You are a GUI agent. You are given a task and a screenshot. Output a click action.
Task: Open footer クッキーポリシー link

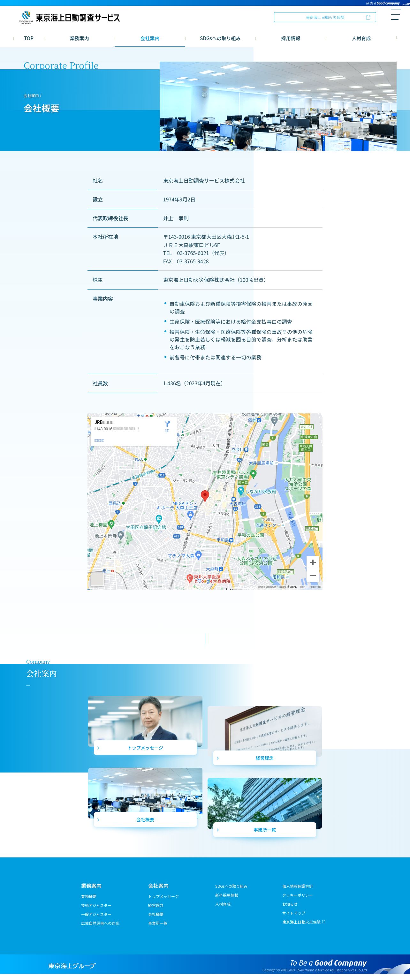(x=297, y=895)
